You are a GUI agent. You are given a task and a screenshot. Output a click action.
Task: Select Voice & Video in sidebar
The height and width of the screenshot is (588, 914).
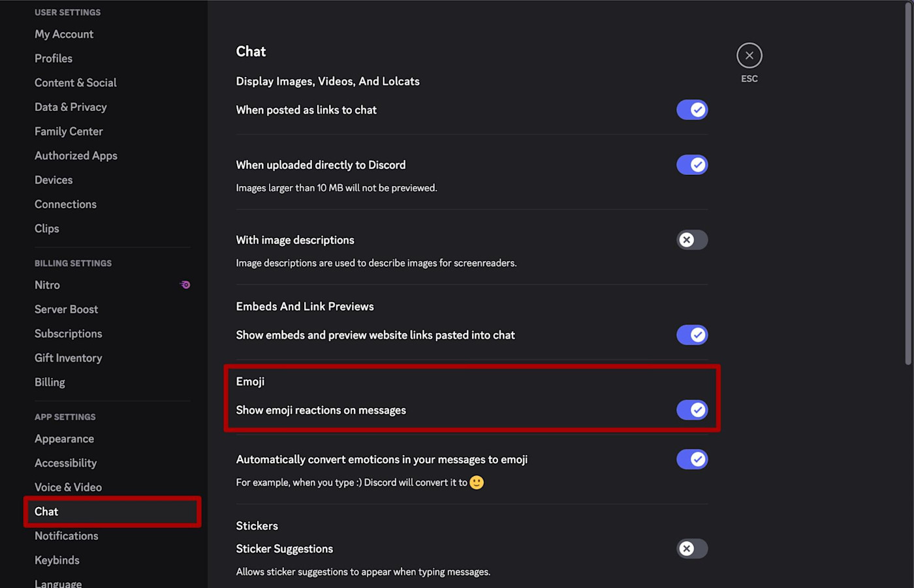click(x=68, y=487)
